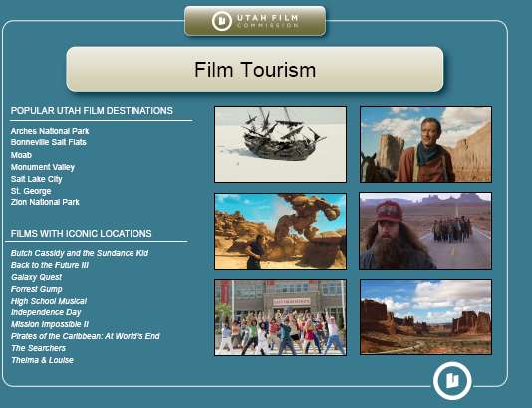
Task: Open the pirate ship on salt flats image
Action: [280, 144]
